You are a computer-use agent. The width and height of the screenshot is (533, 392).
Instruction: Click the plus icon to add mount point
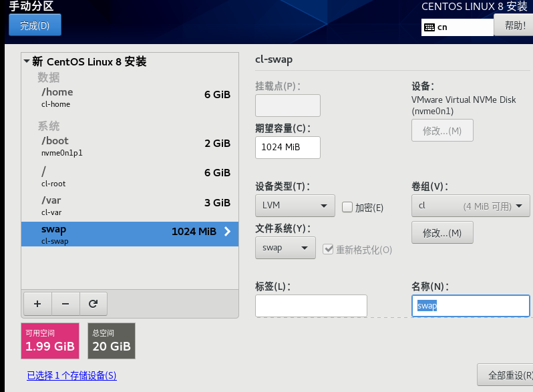pyautogui.click(x=37, y=304)
